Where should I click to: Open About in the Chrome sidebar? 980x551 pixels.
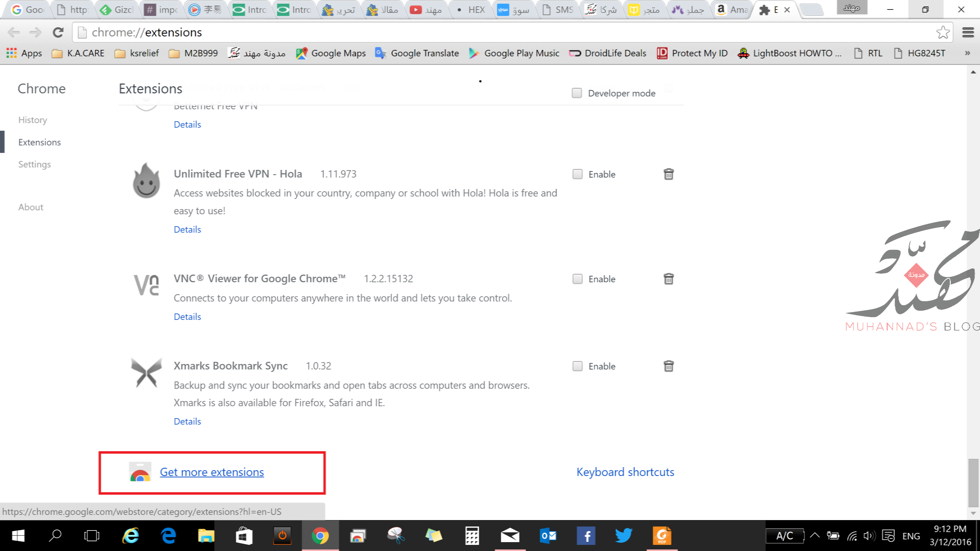tap(31, 207)
